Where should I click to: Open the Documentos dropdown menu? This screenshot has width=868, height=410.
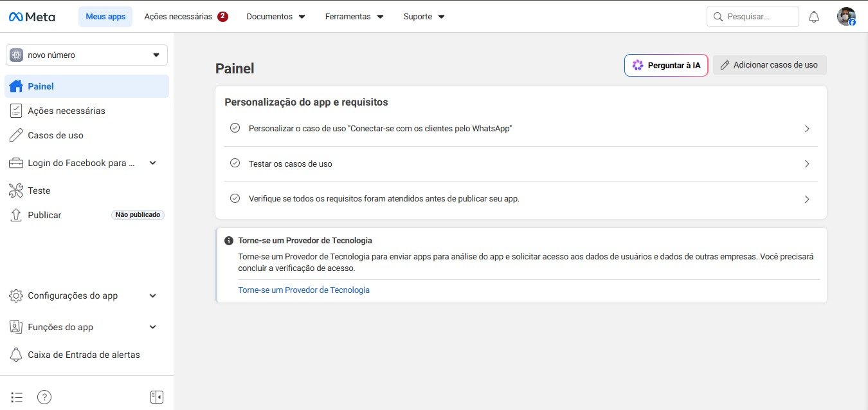click(276, 17)
